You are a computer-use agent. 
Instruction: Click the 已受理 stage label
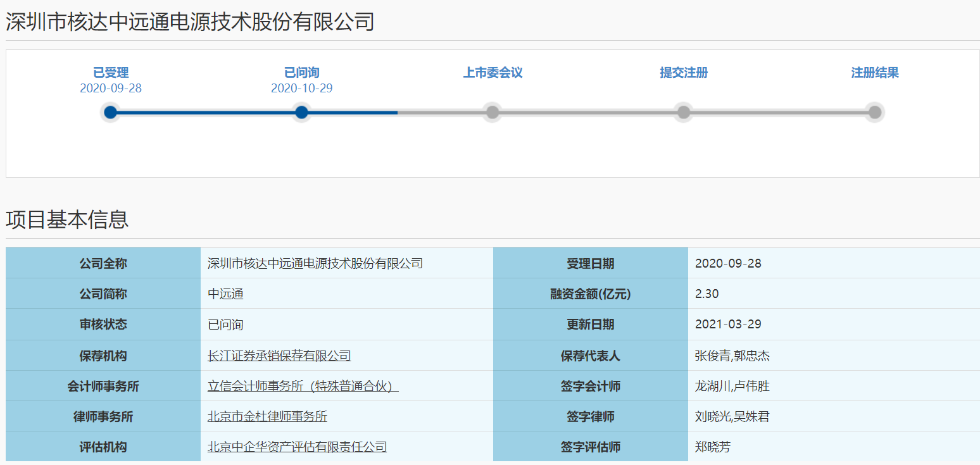click(111, 73)
